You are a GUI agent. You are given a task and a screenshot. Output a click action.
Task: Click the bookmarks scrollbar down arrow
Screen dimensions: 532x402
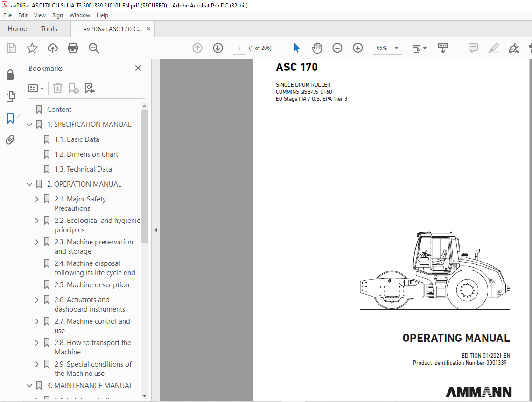[x=144, y=395]
